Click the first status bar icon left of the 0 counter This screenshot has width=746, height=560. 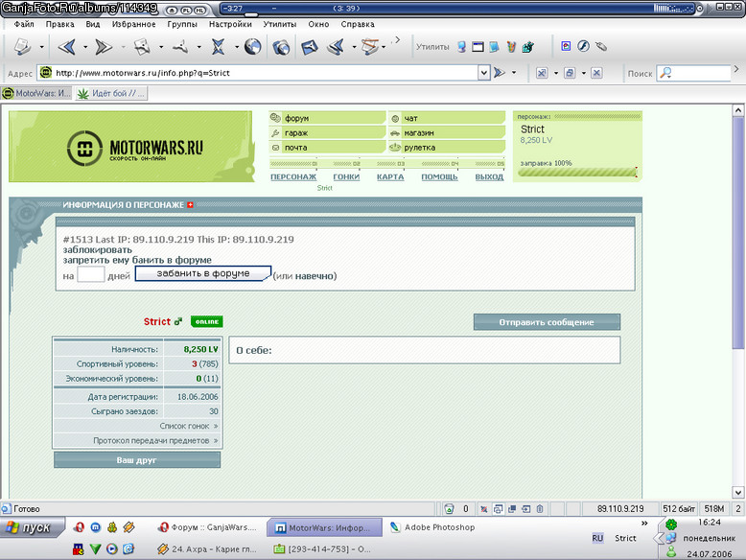449,509
